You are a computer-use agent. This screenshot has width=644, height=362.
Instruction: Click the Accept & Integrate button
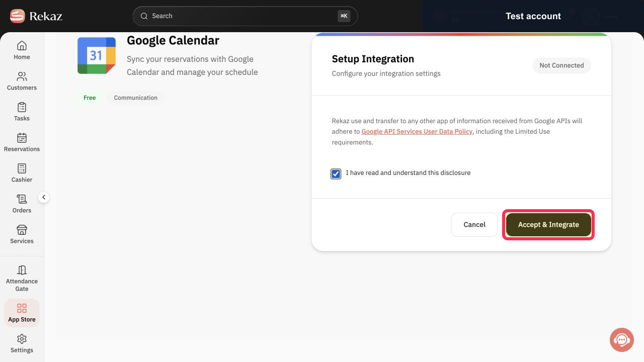[x=548, y=225]
